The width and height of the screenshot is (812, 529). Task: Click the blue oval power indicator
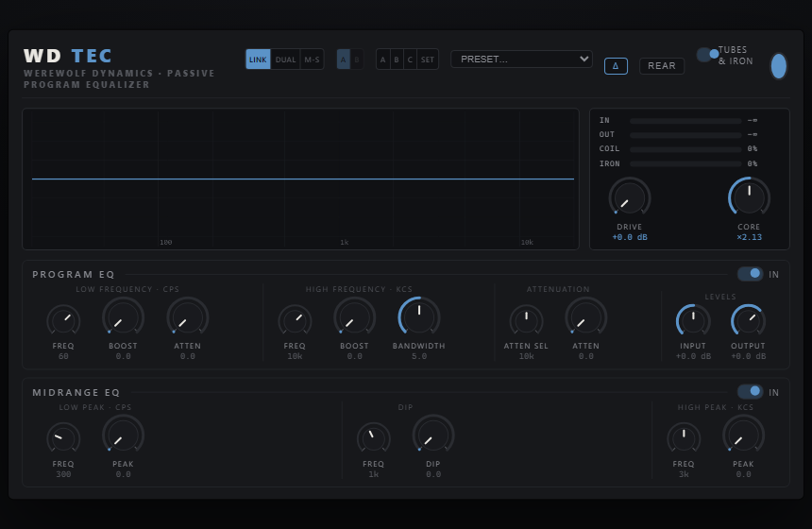778,66
